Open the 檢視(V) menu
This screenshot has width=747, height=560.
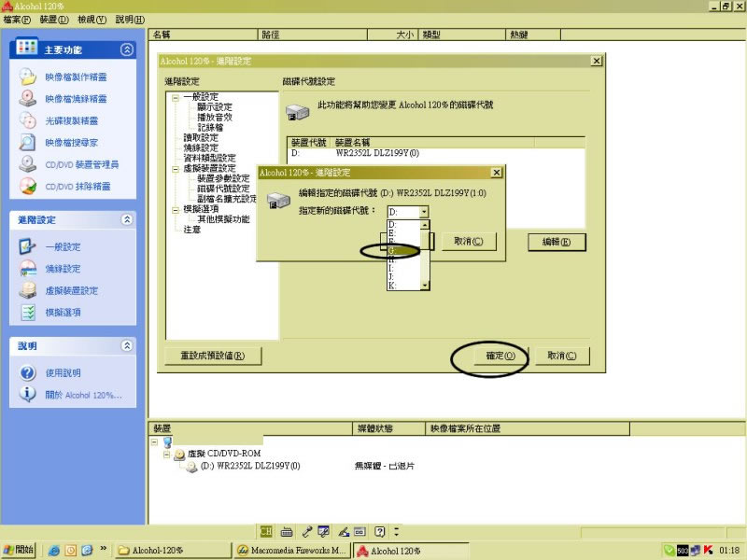[92, 20]
